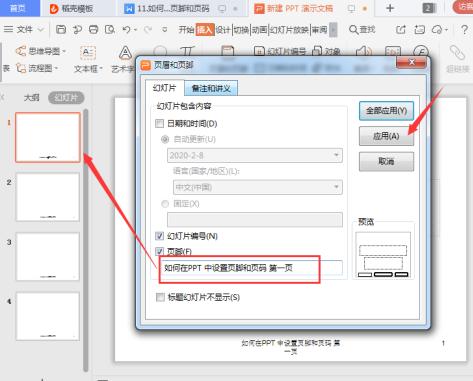Click the hyperlink chain icon in ribbon
The width and height of the screenshot is (473, 381).
tap(457, 53)
